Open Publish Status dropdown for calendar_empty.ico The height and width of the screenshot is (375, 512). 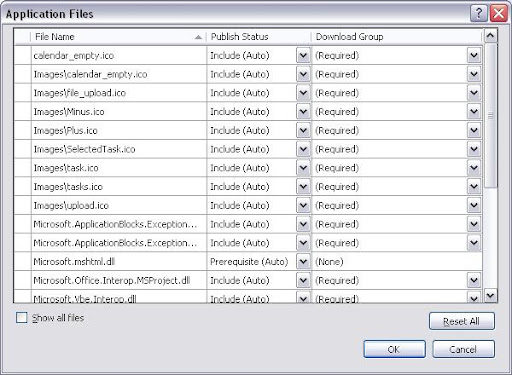point(303,55)
